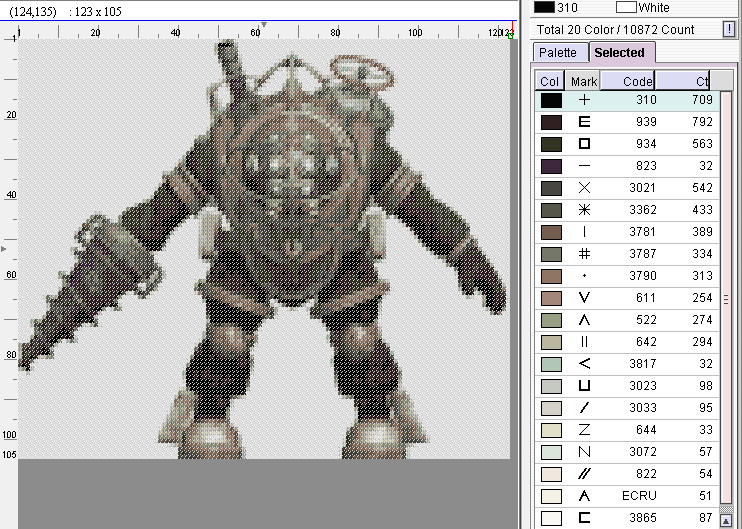The image size is (742, 529).
Task: Pick the 3072 pale gray swatch
Action: [551, 452]
